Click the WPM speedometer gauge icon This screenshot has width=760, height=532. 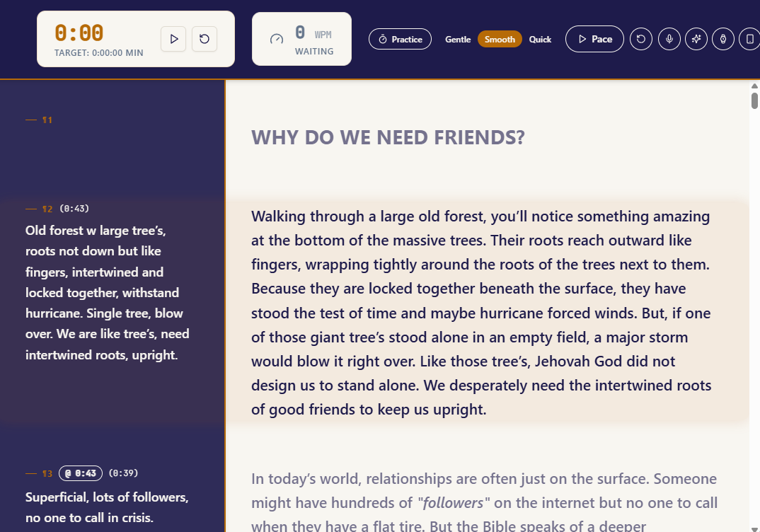(x=276, y=39)
